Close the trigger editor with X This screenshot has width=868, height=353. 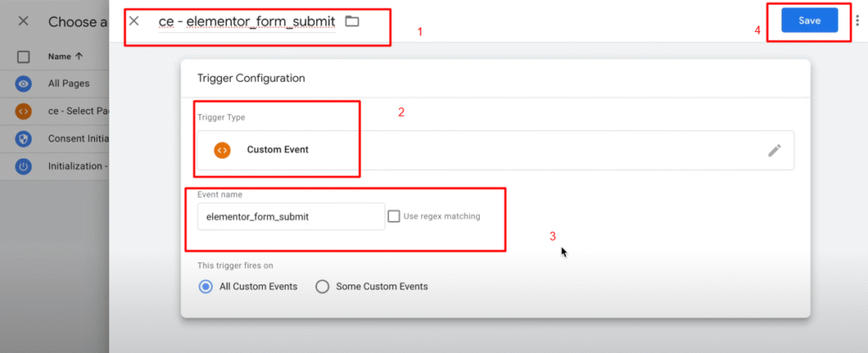[134, 20]
